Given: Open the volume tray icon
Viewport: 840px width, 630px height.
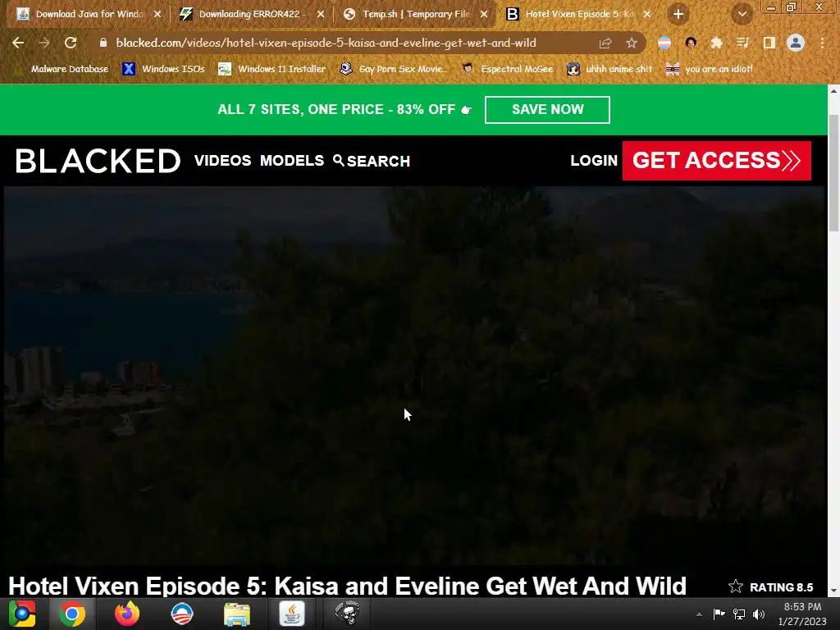Looking at the screenshot, I should coord(759,614).
